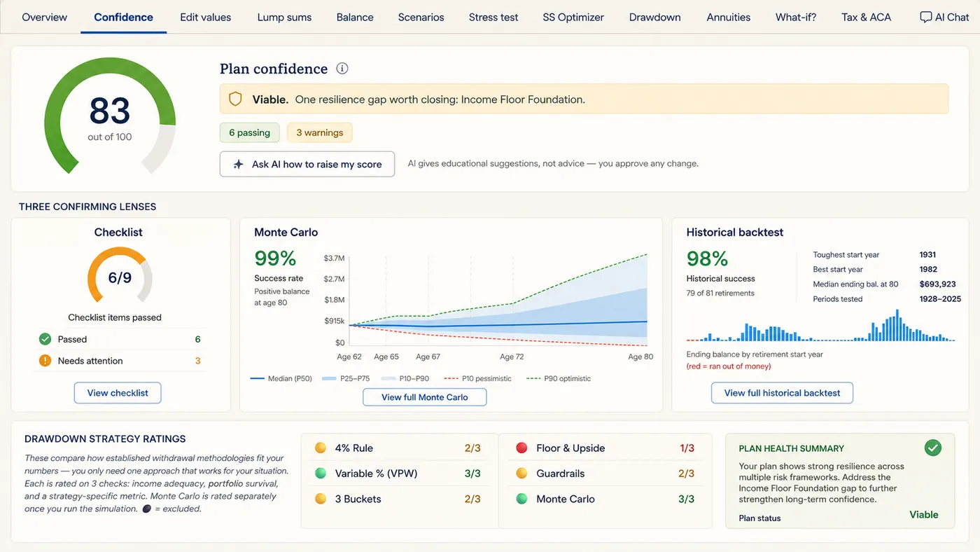Open the Annuities tab
This screenshot has height=552, width=980.
click(729, 17)
